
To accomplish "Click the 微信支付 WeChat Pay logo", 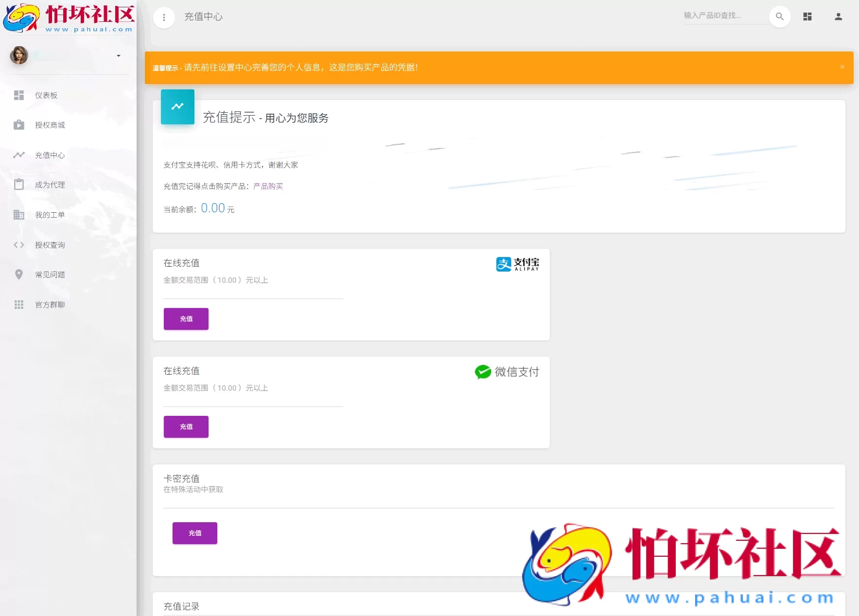I will (507, 372).
